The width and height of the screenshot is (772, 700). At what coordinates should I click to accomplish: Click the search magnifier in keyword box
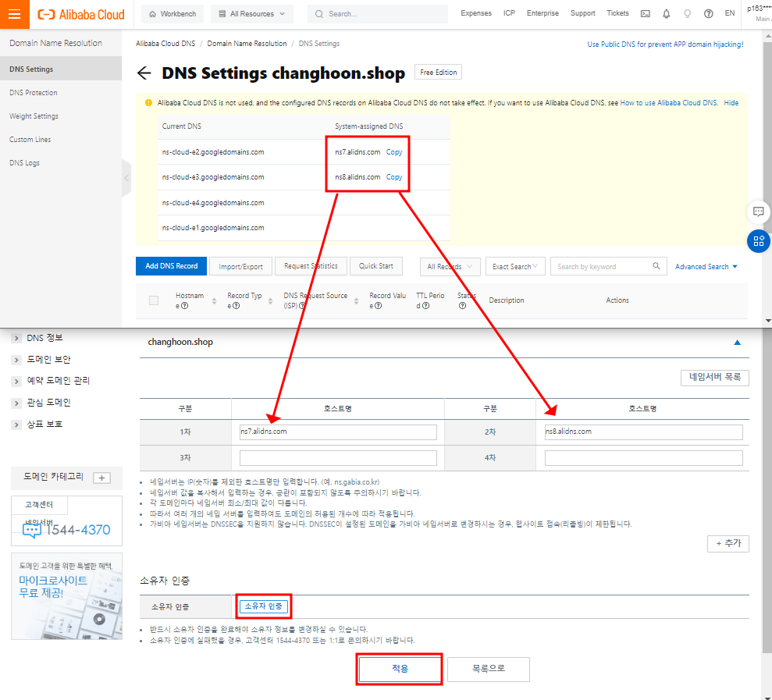tap(656, 266)
